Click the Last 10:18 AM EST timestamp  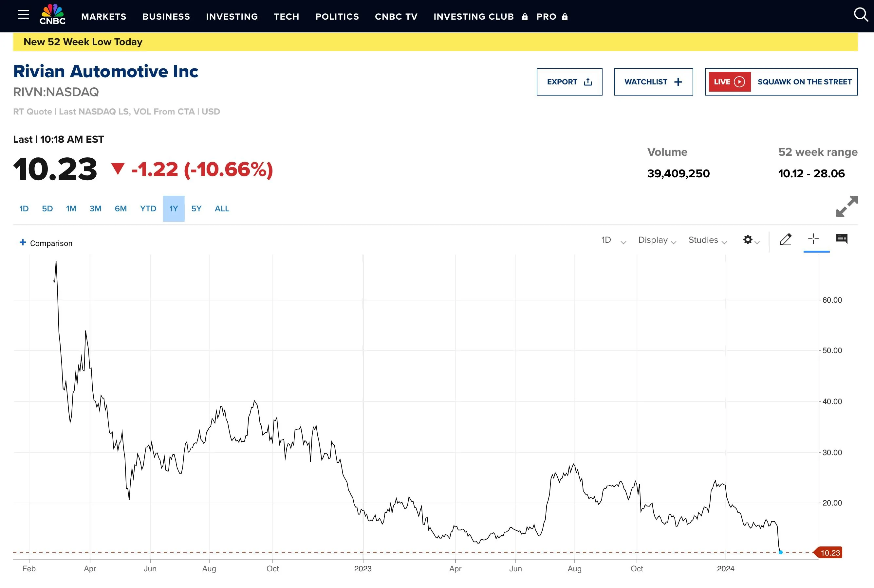58,139
